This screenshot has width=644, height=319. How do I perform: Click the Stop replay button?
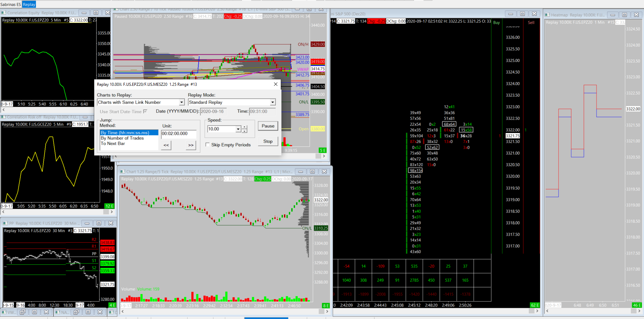pyautogui.click(x=268, y=141)
